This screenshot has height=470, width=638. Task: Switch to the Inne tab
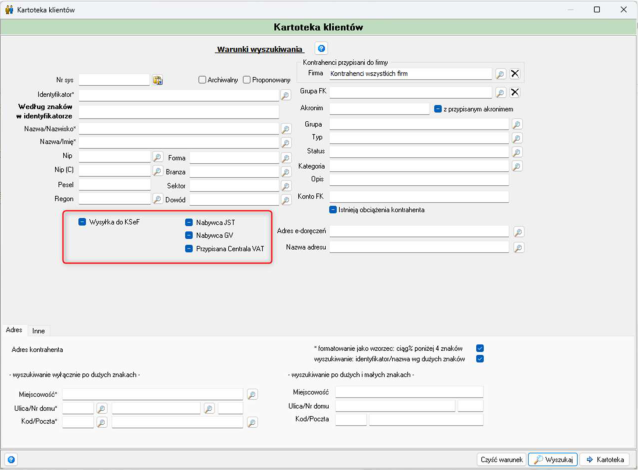[x=39, y=331]
